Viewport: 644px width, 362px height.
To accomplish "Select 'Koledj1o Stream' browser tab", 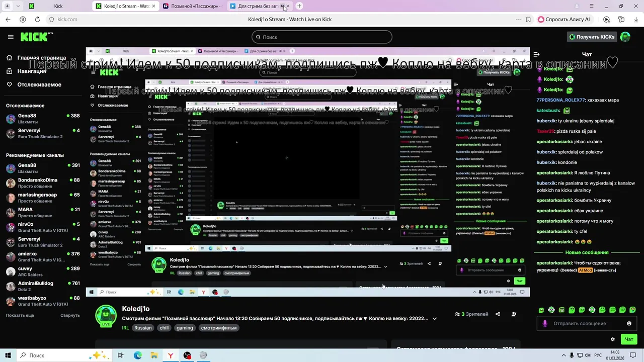I will [126, 6].
